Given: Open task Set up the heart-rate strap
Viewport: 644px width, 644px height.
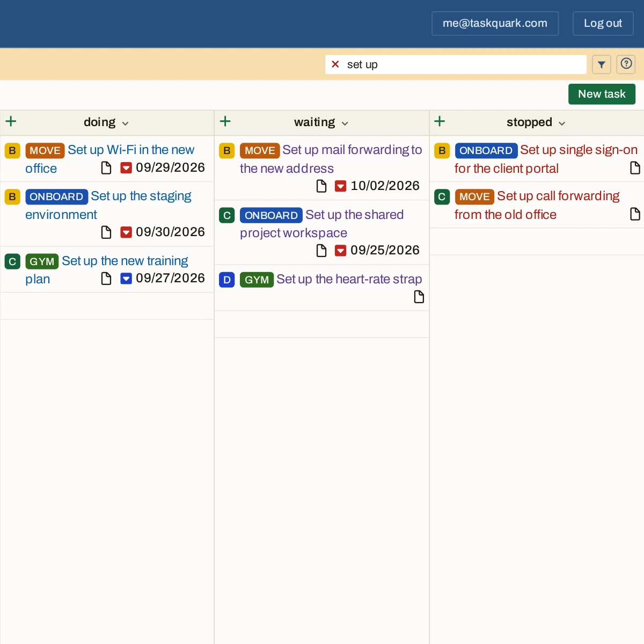Looking at the screenshot, I should click(x=349, y=279).
